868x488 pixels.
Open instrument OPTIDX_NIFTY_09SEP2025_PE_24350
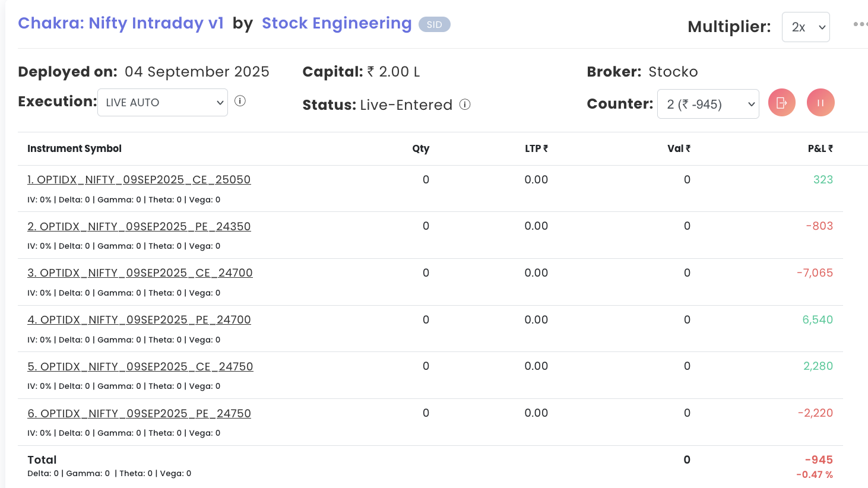click(139, 227)
